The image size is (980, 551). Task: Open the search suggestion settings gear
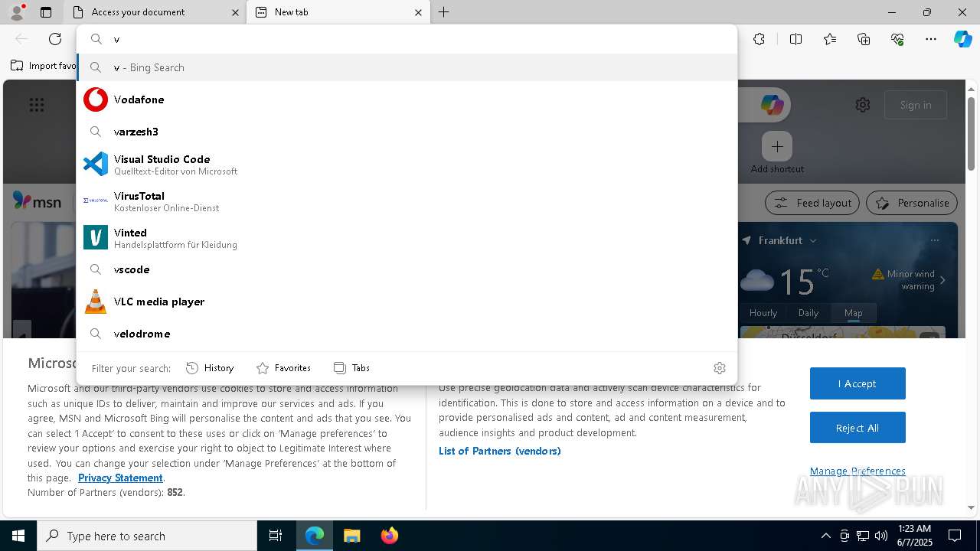tap(719, 368)
